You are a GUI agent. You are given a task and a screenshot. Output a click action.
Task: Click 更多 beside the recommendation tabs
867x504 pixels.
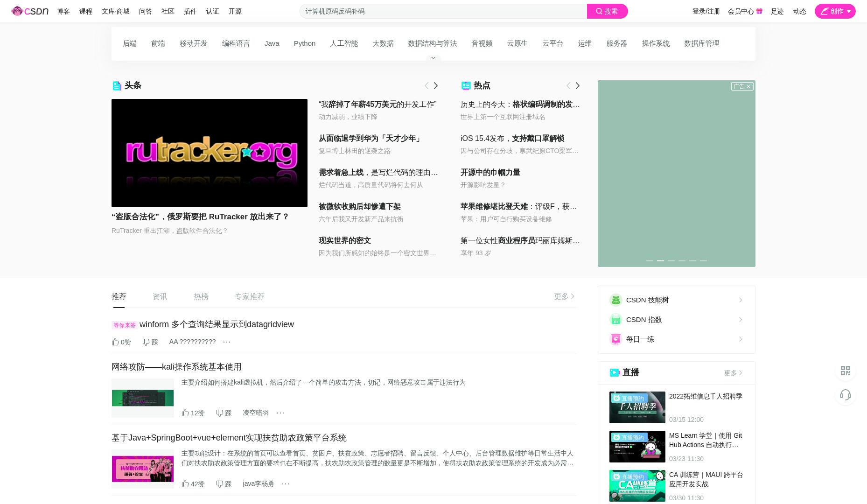pos(564,297)
